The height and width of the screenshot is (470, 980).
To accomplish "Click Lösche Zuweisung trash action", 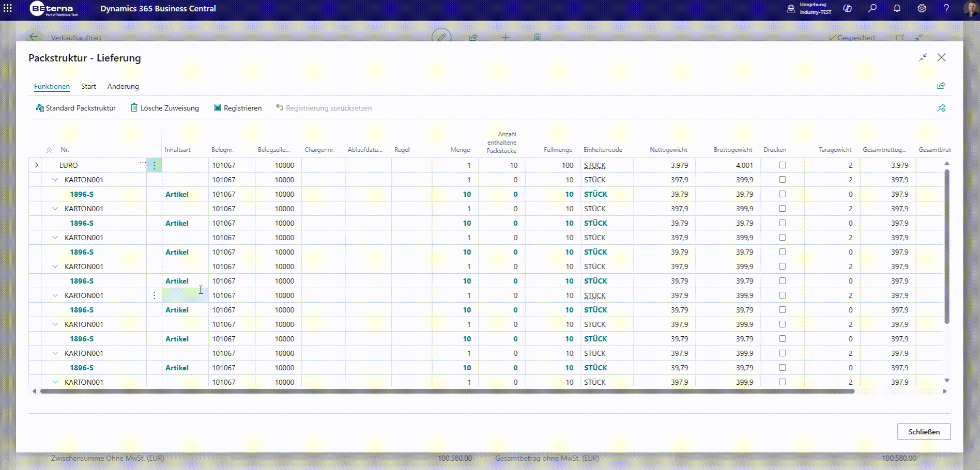I will point(164,108).
